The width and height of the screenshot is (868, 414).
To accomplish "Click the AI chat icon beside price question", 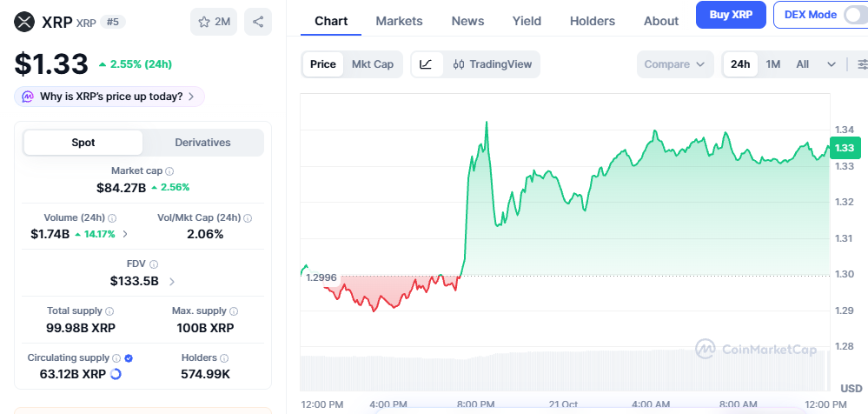I will click(28, 97).
